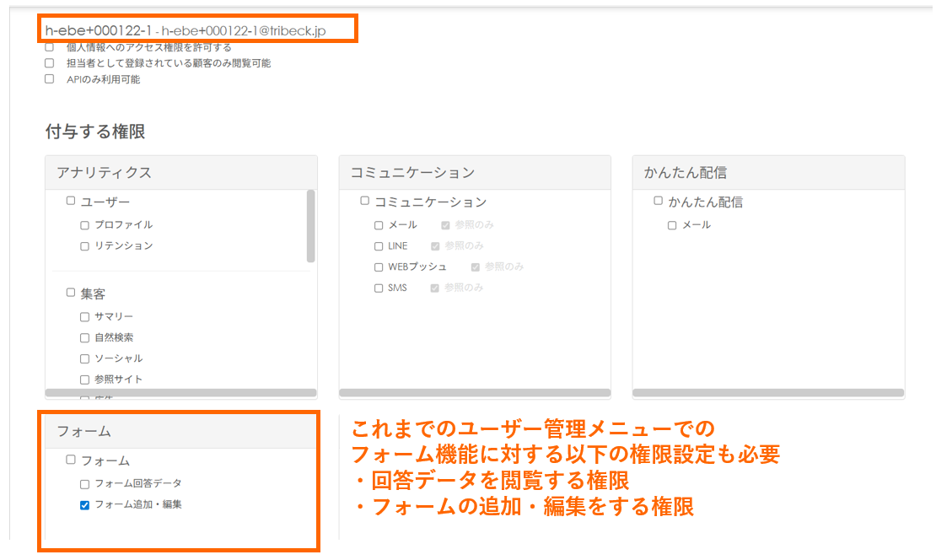Tick the ソーシャル checkbox
The height and width of the screenshot is (560, 936).
coord(84,358)
